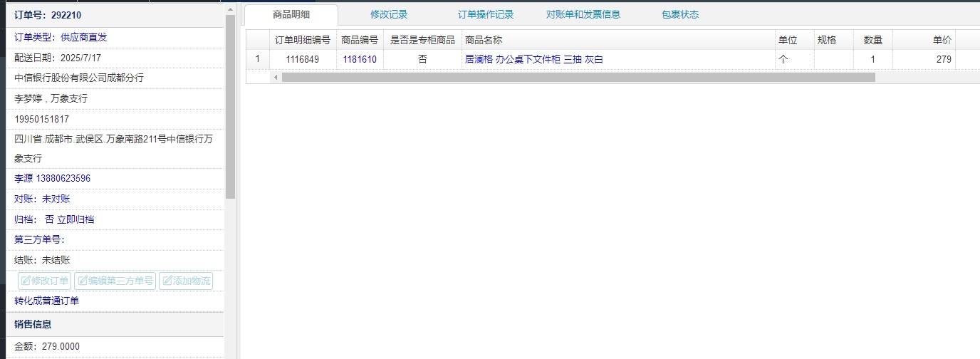Click the table horizontal scrollbar thumb
980x359 pixels.
click(x=578, y=77)
